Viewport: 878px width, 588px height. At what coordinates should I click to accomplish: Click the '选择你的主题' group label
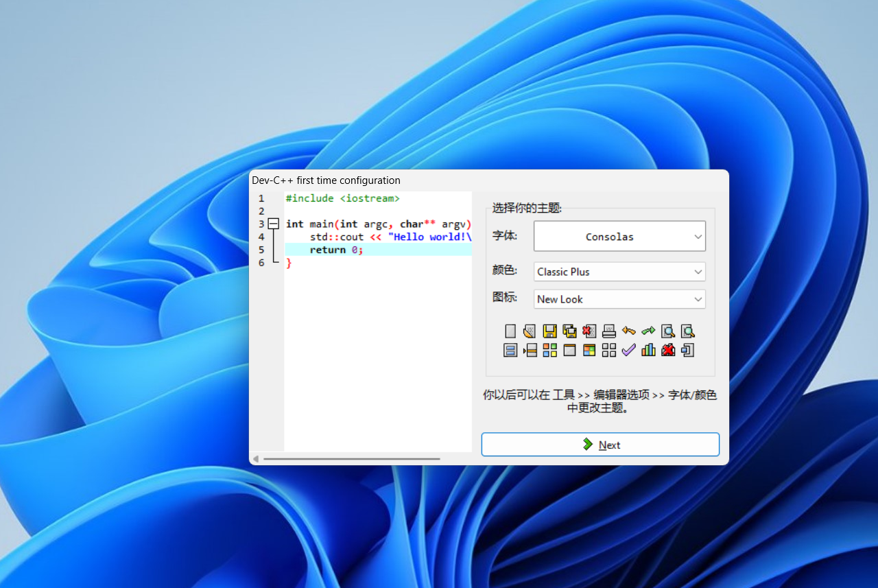pos(527,208)
